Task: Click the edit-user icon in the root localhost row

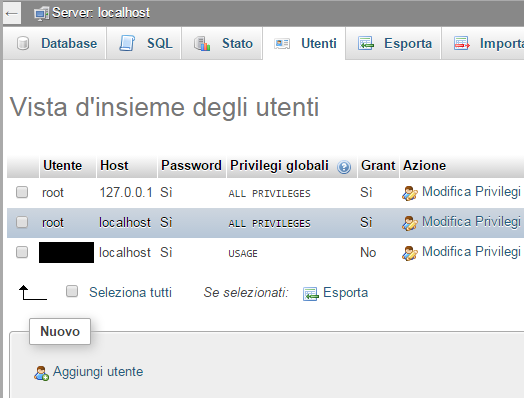Action: 409,223
